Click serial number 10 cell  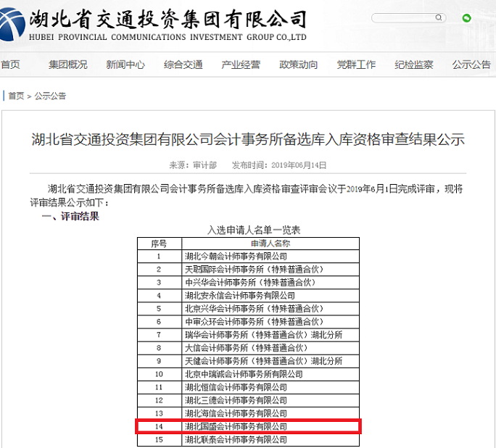[x=159, y=374]
